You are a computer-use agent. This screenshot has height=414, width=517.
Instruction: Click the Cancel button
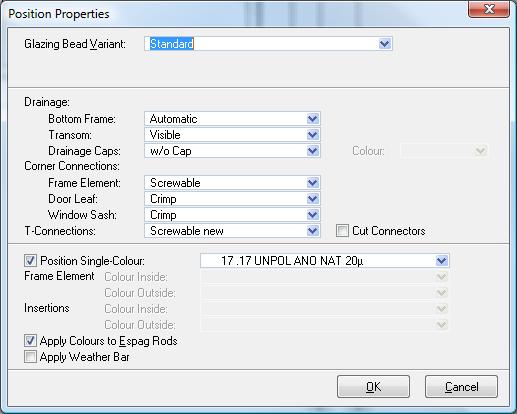point(461,387)
